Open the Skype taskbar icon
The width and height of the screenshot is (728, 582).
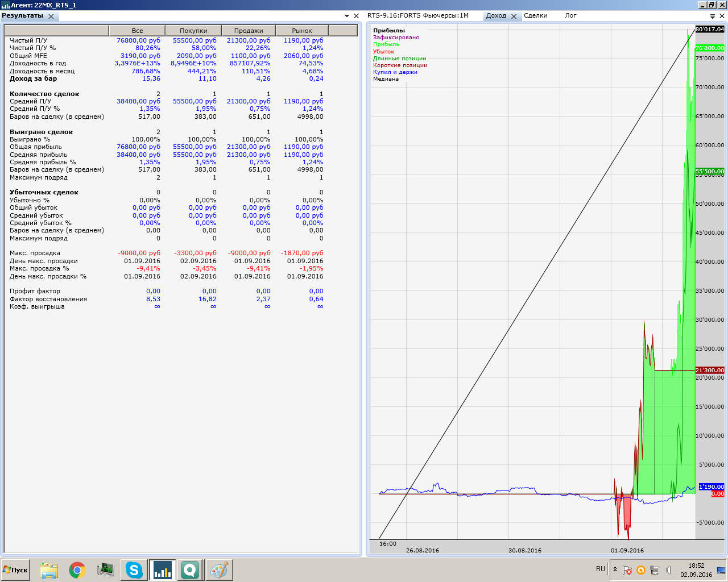(134, 569)
